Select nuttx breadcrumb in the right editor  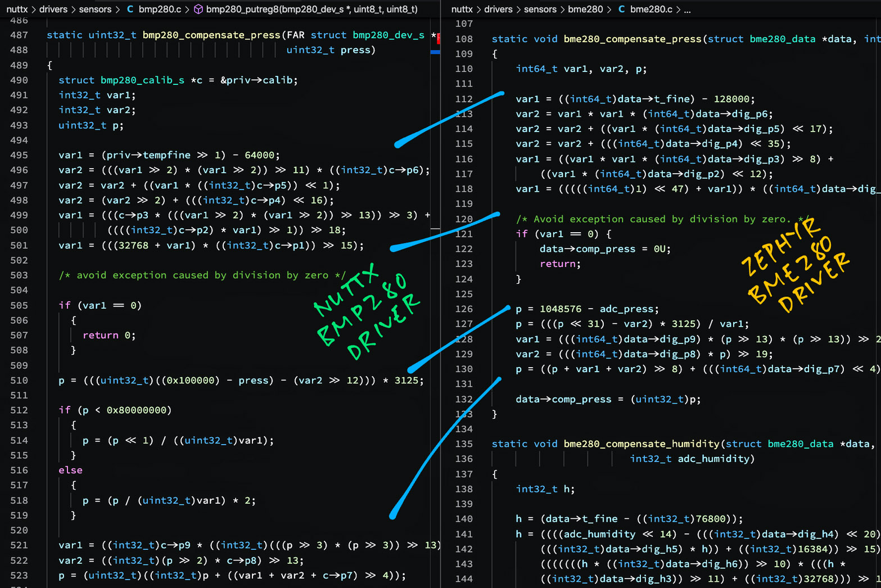click(462, 9)
